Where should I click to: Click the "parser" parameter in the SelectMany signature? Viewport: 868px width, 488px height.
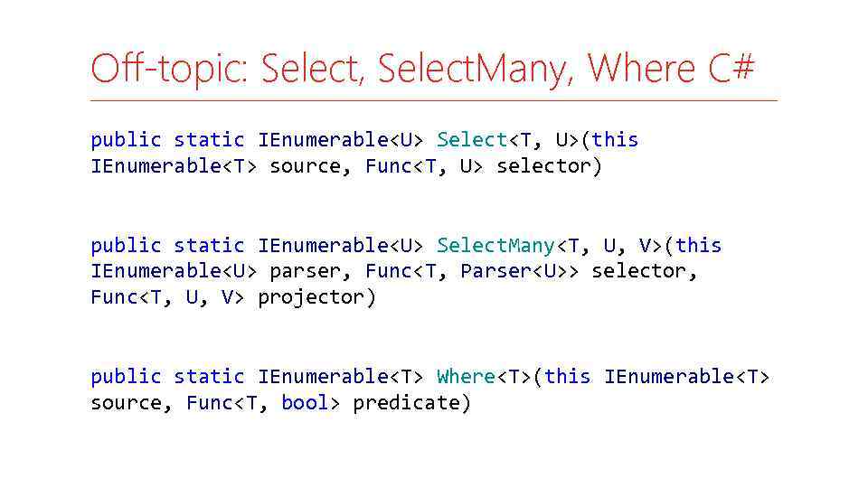(x=305, y=271)
